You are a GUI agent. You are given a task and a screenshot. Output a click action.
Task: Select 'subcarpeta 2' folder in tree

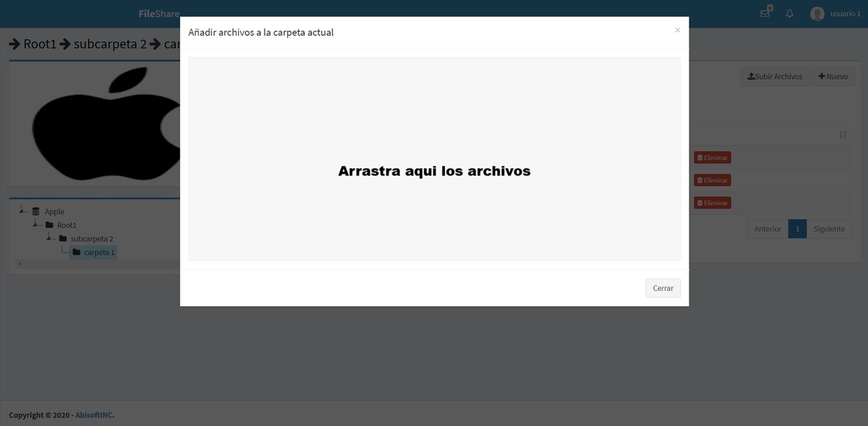(92, 239)
